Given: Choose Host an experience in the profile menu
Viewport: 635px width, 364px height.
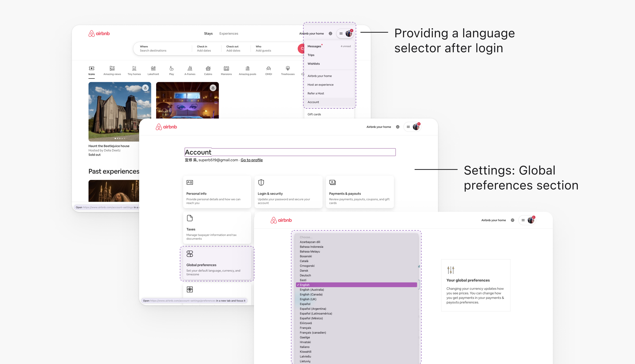Looking at the screenshot, I should coord(329,85).
